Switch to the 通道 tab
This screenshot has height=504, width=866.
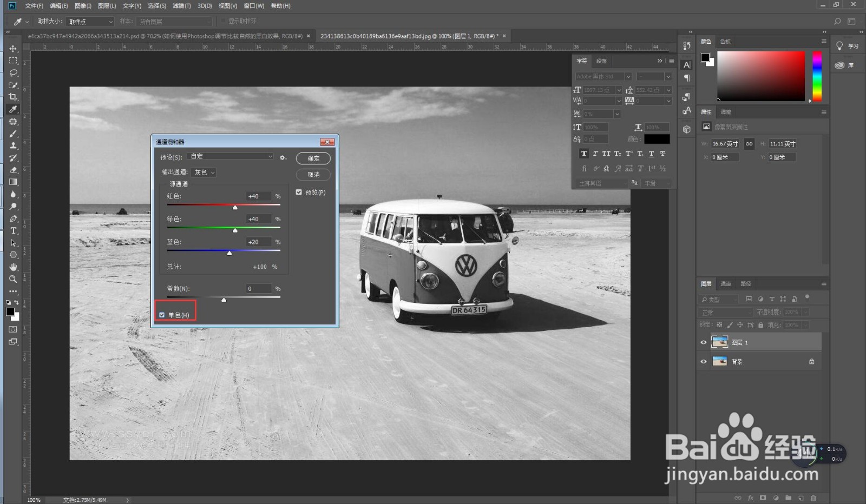[x=726, y=284]
